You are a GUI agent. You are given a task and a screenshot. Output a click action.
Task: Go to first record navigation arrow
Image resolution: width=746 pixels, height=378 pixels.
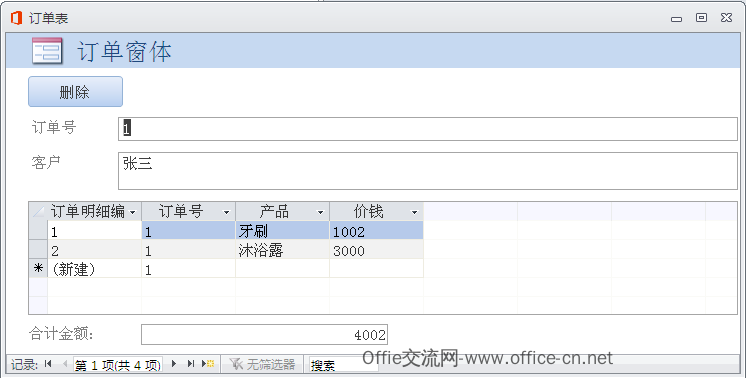click(48, 364)
